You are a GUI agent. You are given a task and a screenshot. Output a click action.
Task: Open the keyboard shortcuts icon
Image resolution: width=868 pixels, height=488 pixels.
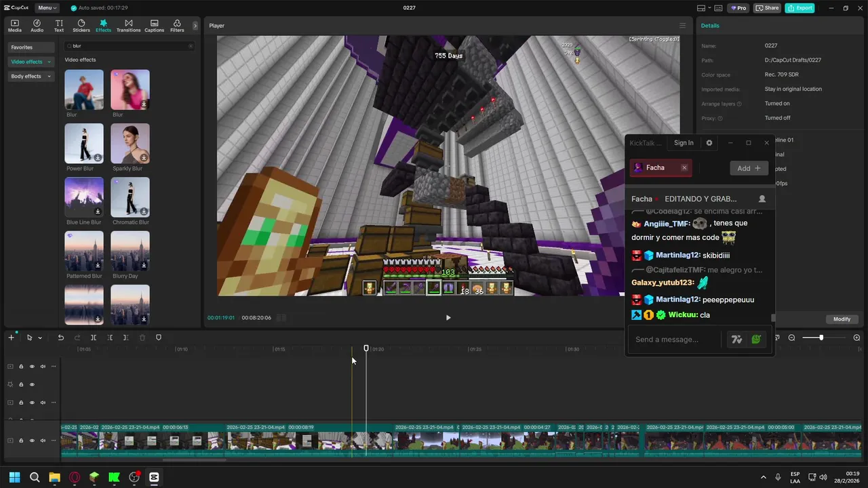719,8
